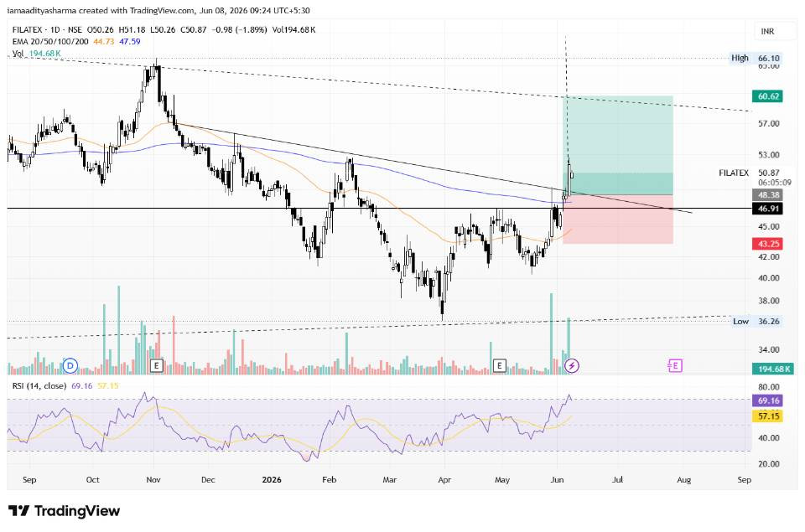
Task: Click the 45.00 price scale label
Action: click(769, 226)
